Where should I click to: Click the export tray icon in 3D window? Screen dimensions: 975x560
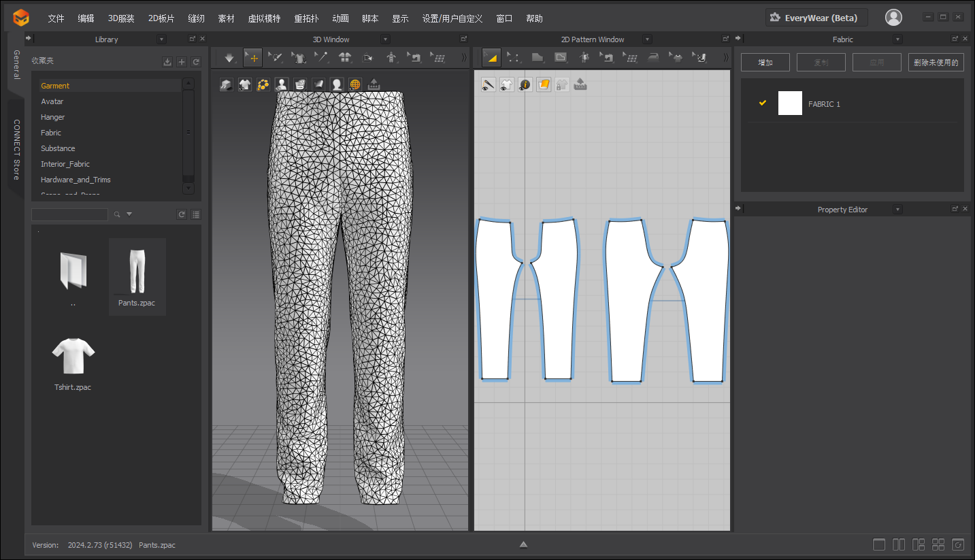pyautogui.click(x=374, y=84)
